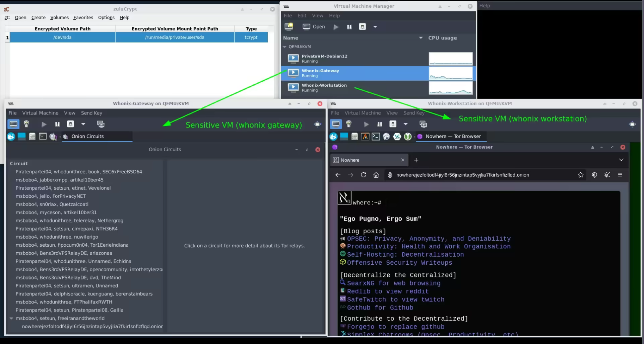Open shutdown options dropdown in Virtual Machine Manager
Image resolution: width=644 pixels, height=344 pixels.
[375, 27]
